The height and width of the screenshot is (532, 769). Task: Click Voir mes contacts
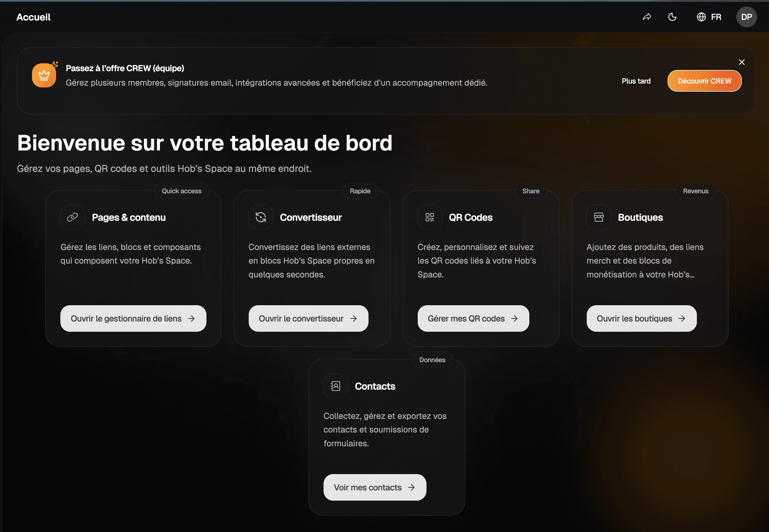coord(375,487)
